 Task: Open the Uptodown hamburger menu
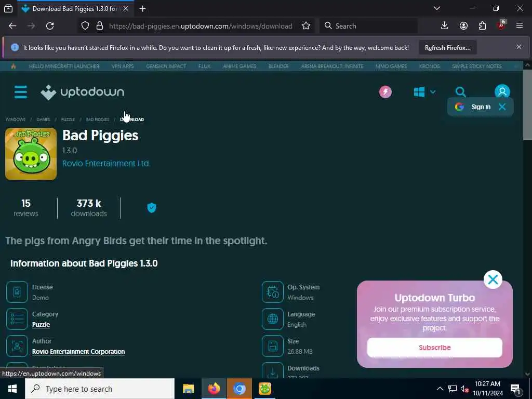tap(21, 92)
